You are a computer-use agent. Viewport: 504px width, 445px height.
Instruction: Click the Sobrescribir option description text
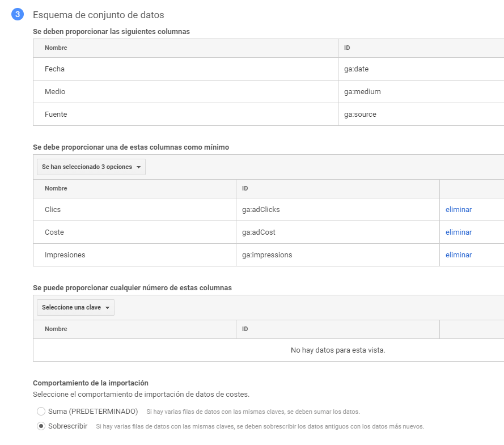[x=260, y=426]
